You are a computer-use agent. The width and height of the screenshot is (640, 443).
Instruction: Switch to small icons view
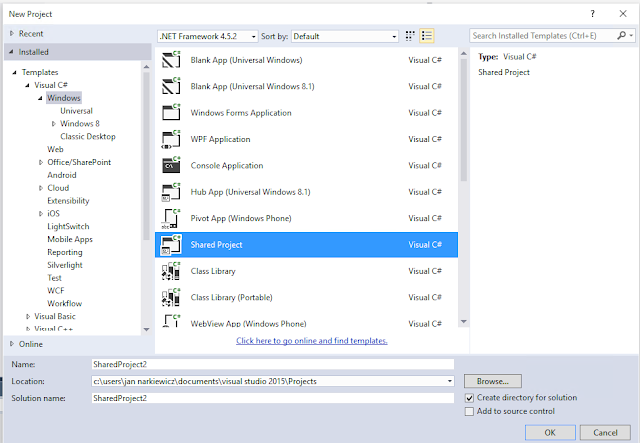click(x=410, y=36)
